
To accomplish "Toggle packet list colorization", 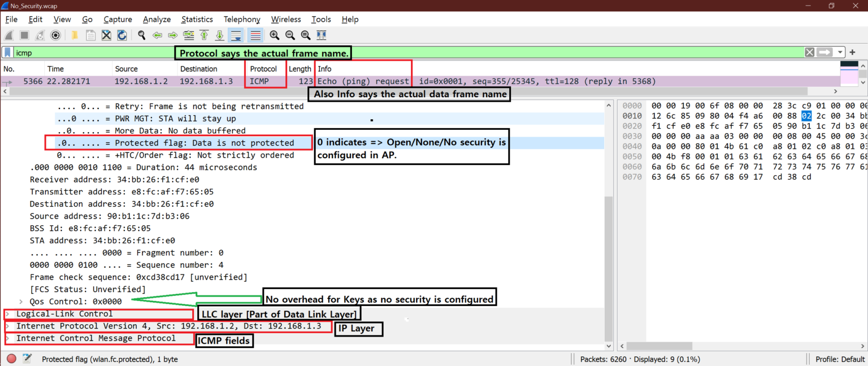I will [x=255, y=35].
